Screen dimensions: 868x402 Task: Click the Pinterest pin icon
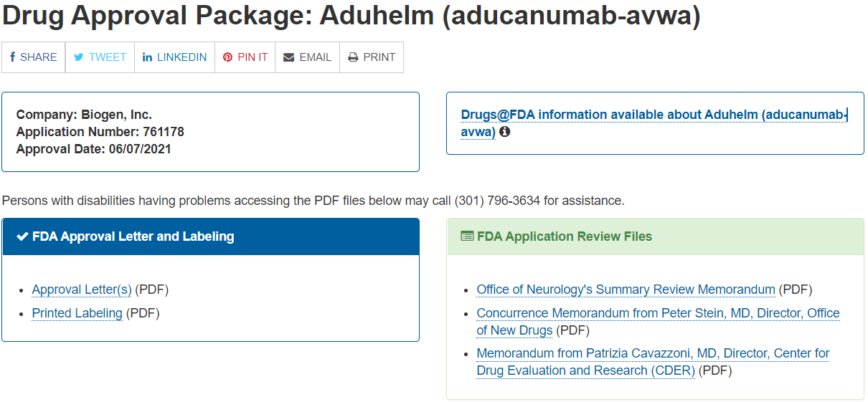[x=227, y=57]
